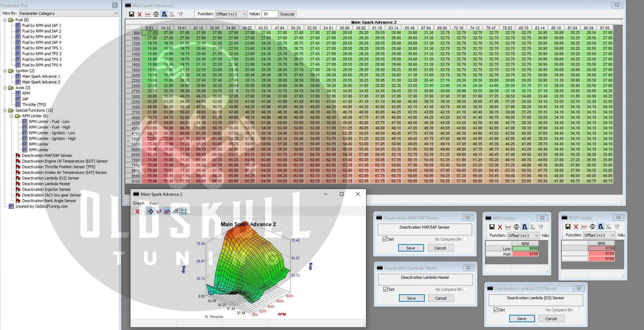644x330 pixels.
Task: Click the save icon in Main Spark Advance 2 table toolbar
Action: [x=131, y=14]
